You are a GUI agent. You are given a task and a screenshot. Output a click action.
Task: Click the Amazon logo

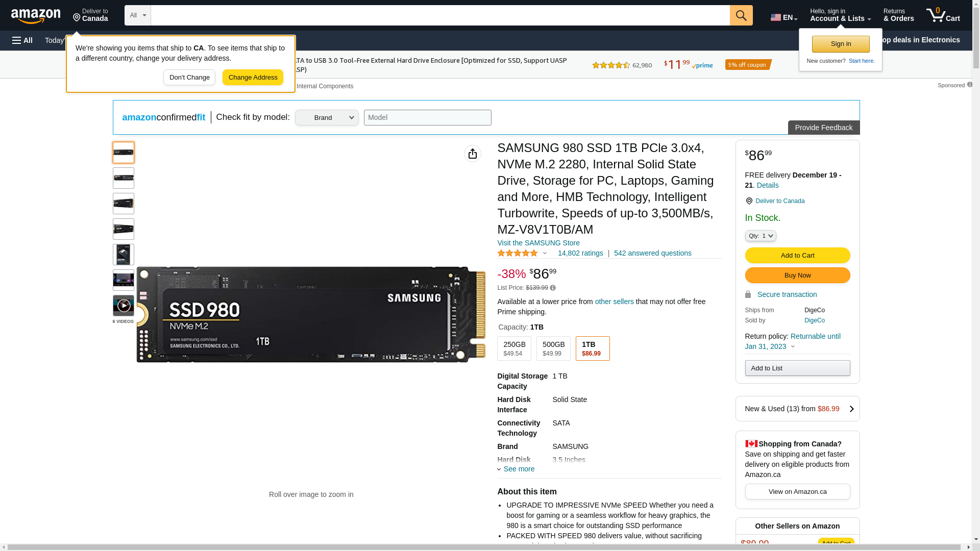[x=36, y=16]
